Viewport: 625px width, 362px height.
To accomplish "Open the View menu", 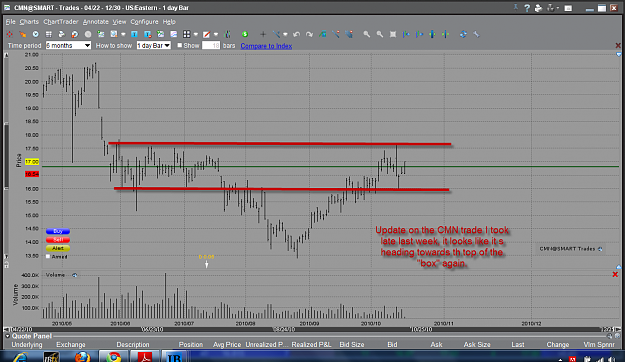I will coord(119,22).
